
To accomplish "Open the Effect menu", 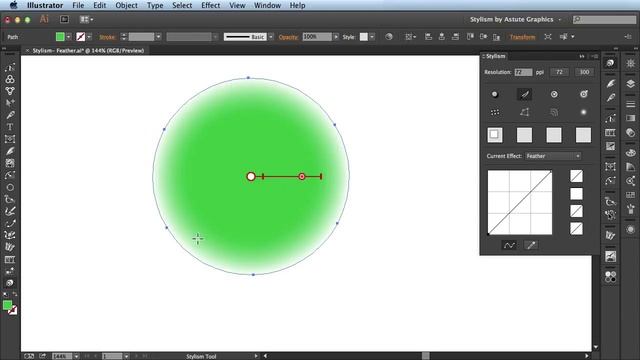I will point(211,5).
